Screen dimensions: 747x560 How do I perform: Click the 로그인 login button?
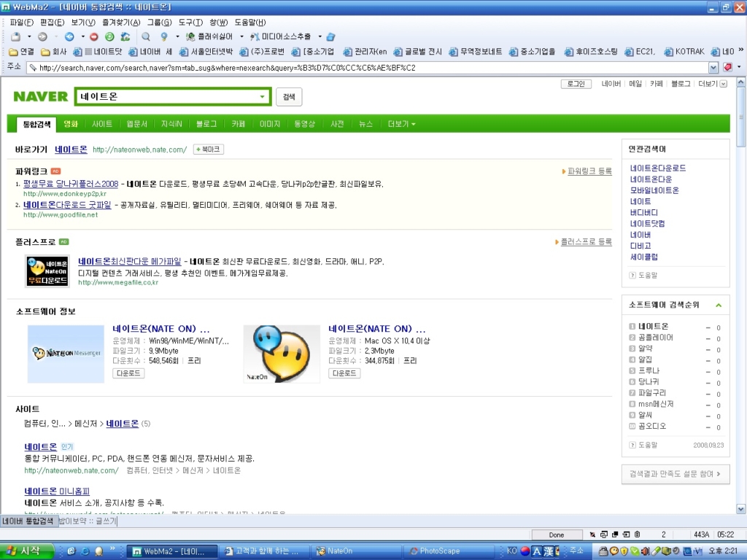tap(576, 84)
